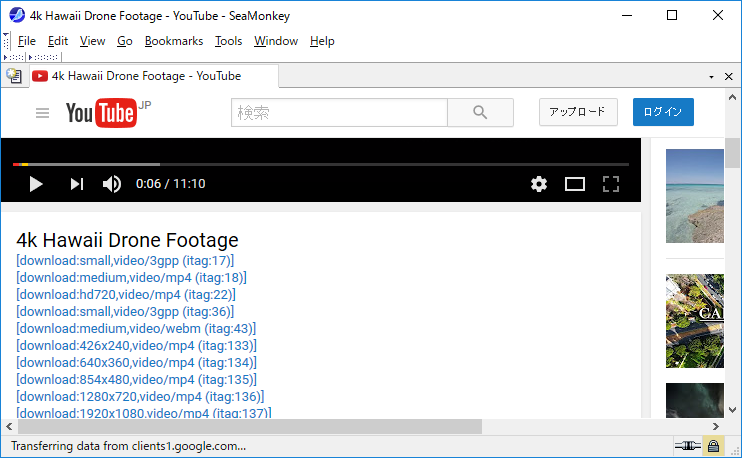Click the horizontal scrollbar thumb
The width and height of the screenshot is (742, 458).
click(x=250, y=427)
